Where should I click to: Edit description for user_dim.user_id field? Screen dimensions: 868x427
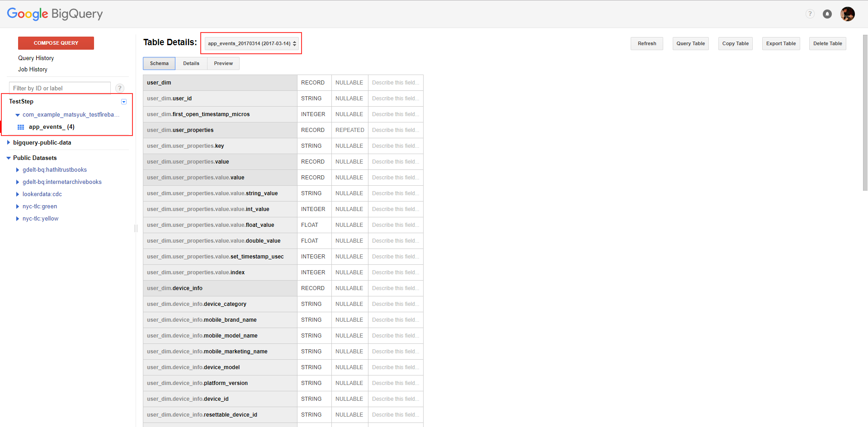(396, 99)
